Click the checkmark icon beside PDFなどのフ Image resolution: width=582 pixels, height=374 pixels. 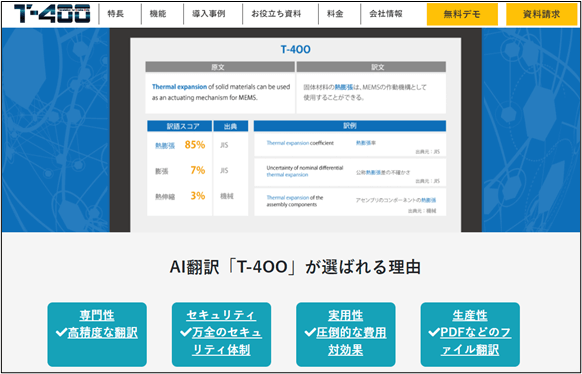point(434,333)
